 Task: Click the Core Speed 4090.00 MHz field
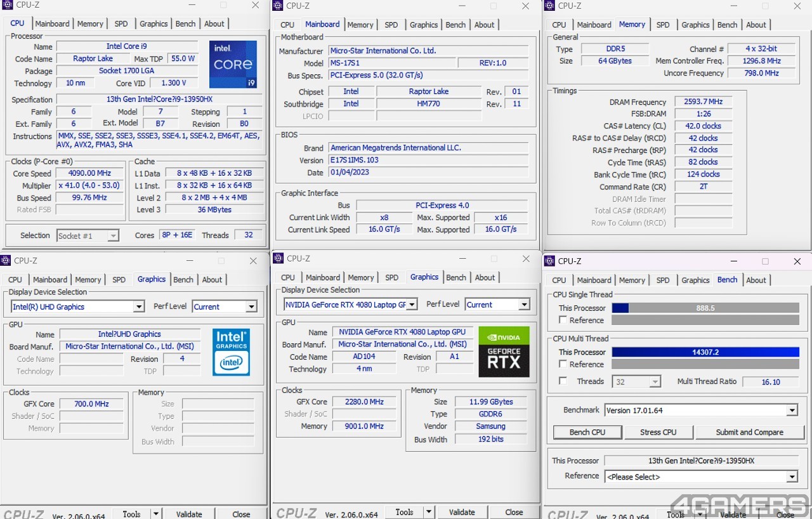click(x=89, y=173)
